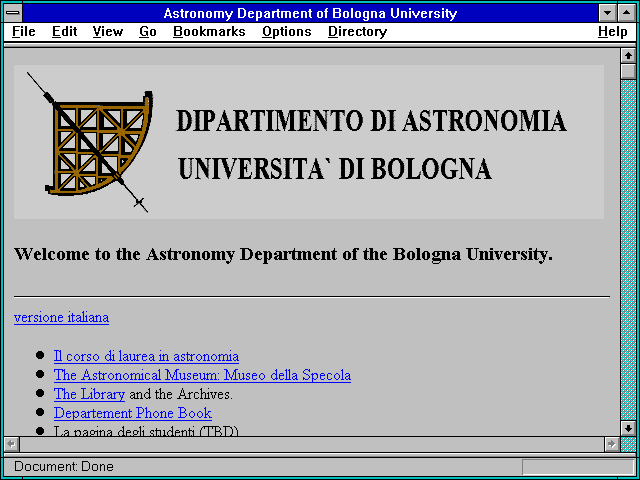Click the status bar progress indicator box
The height and width of the screenshot is (480, 640).
tap(578, 467)
